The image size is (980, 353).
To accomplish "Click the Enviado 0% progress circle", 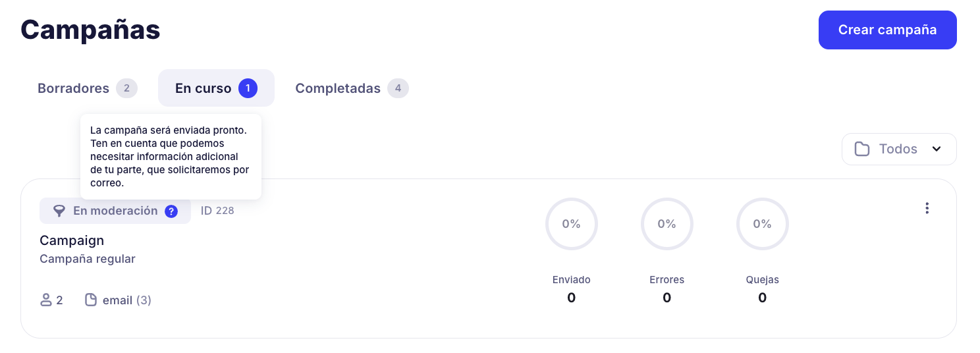I will pos(571,224).
